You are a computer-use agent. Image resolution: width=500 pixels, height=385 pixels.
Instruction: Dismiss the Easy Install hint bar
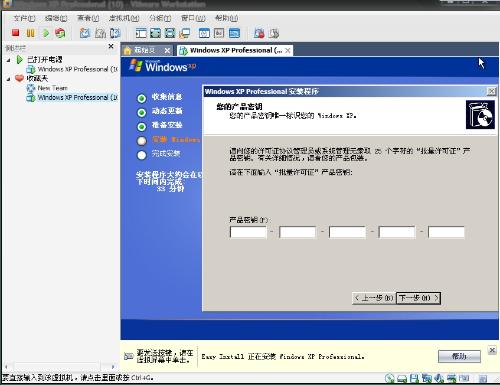pos(492,350)
